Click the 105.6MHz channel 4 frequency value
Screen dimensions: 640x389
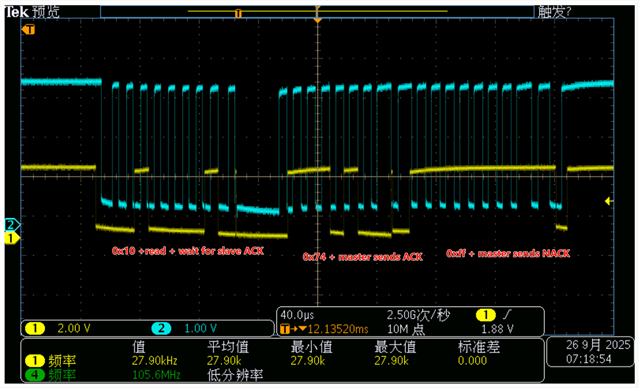pyautogui.click(x=156, y=375)
